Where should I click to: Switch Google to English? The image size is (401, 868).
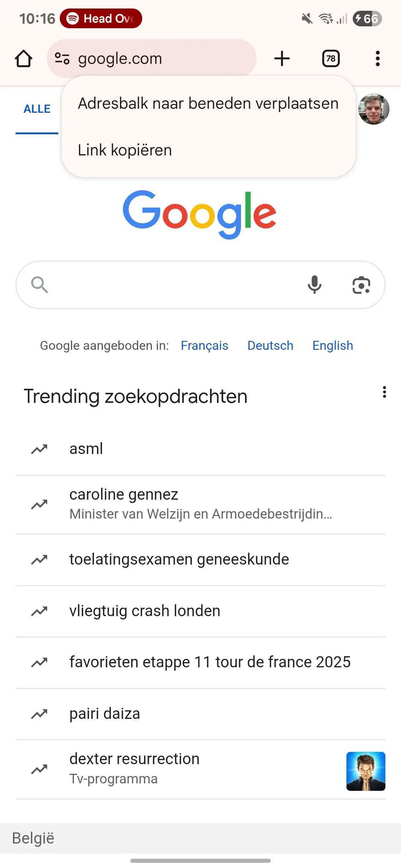point(332,345)
